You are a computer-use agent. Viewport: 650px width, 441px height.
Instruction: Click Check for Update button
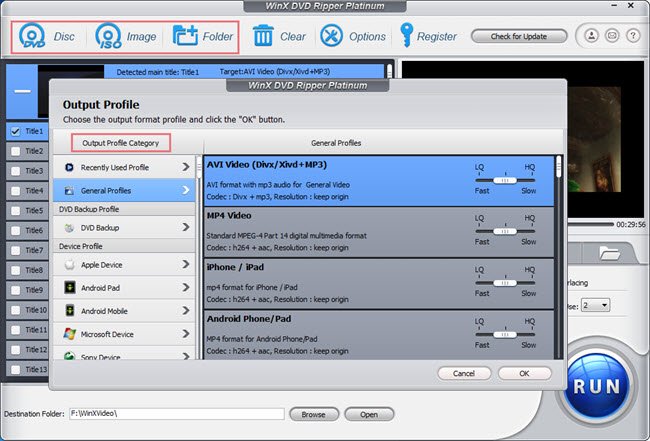coord(519,36)
